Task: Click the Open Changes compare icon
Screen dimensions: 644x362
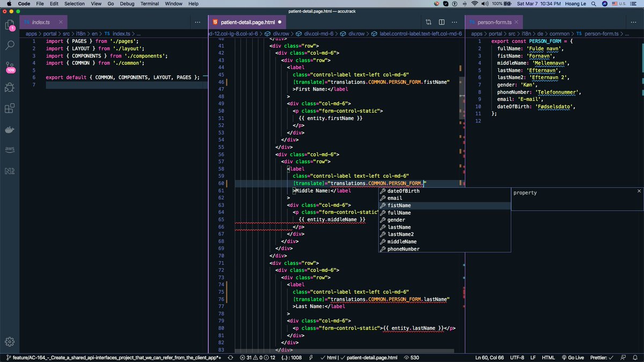Action: [x=428, y=22]
